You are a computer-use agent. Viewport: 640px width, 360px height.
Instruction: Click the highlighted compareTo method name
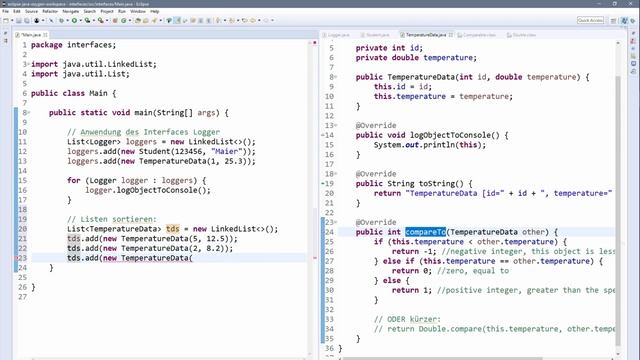tap(425, 232)
